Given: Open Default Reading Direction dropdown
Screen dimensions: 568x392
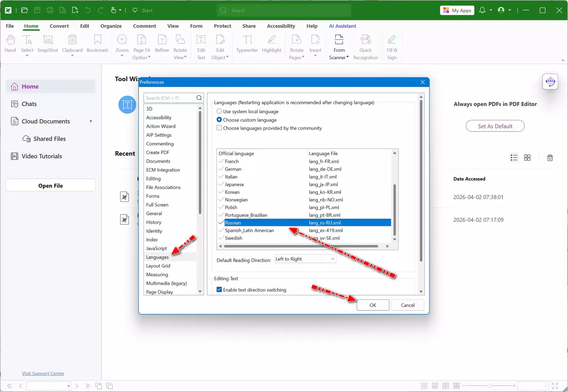Looking at the screenshot, I should tap(305, 259).
